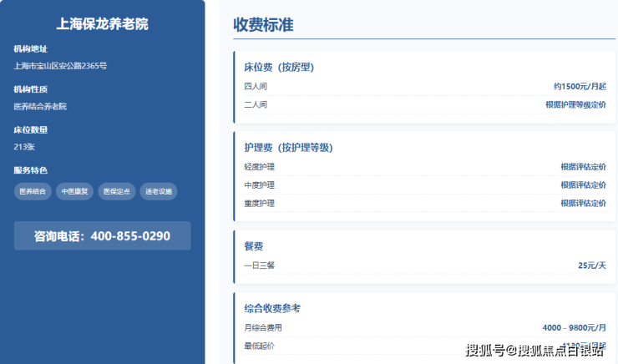Click 根据评估定价 in 中度护理 row

(583, 185)
